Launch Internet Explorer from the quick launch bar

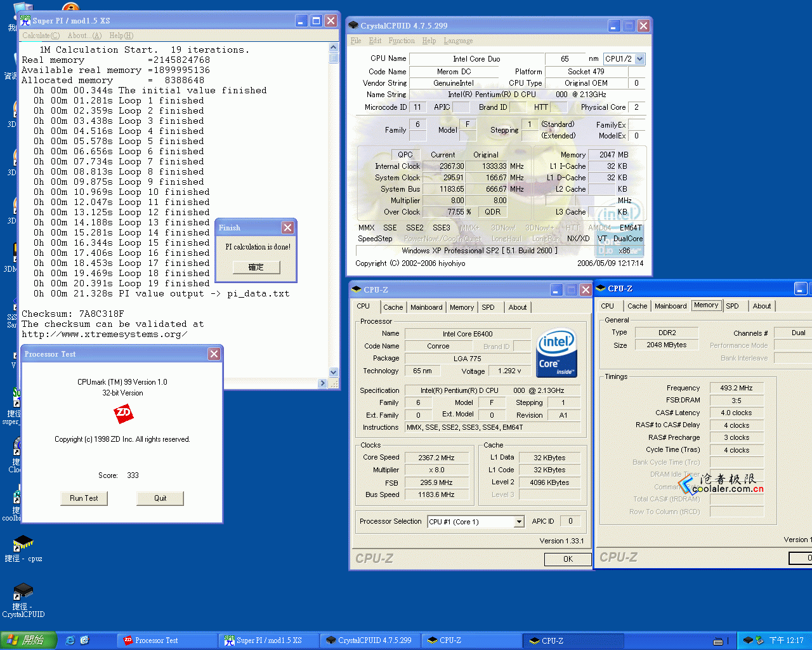click(70, 640)
